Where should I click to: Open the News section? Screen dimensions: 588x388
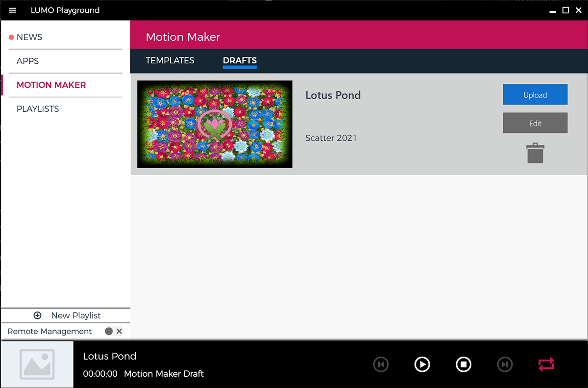coord(29,37)
